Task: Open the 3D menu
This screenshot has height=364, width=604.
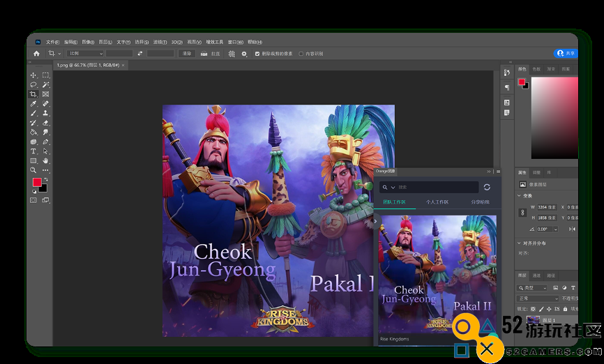Action: (177, 42)
